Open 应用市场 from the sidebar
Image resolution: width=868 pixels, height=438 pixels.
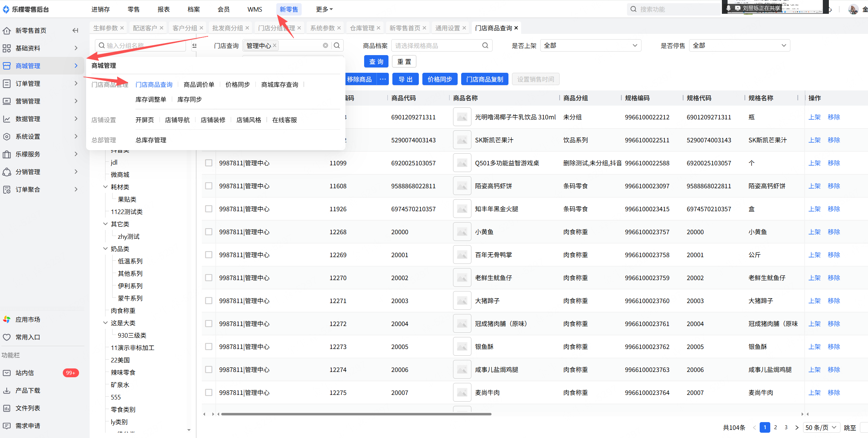tap(28, 319)
